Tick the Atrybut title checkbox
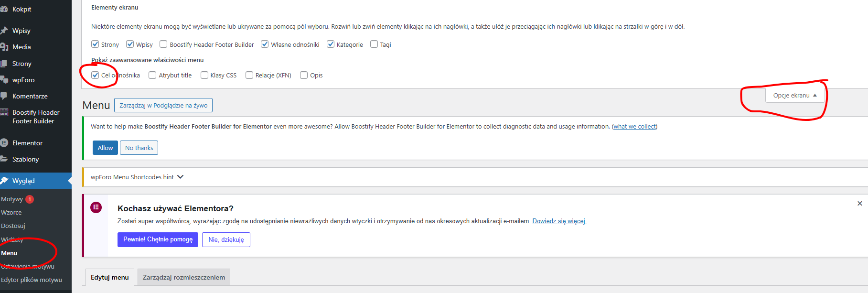 (152, 75)
